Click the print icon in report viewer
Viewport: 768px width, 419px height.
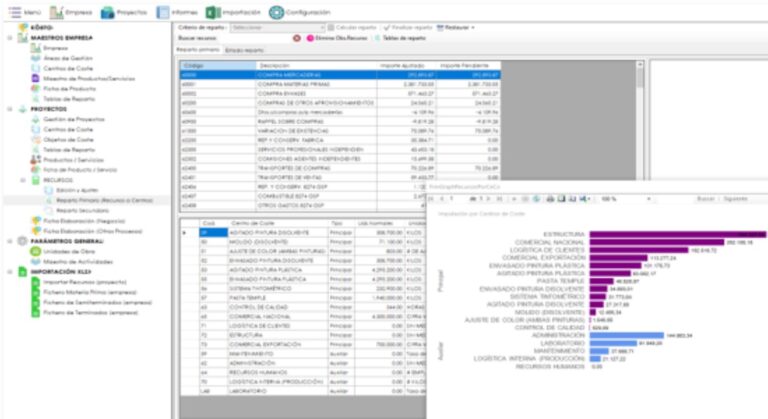coord(549,199)
